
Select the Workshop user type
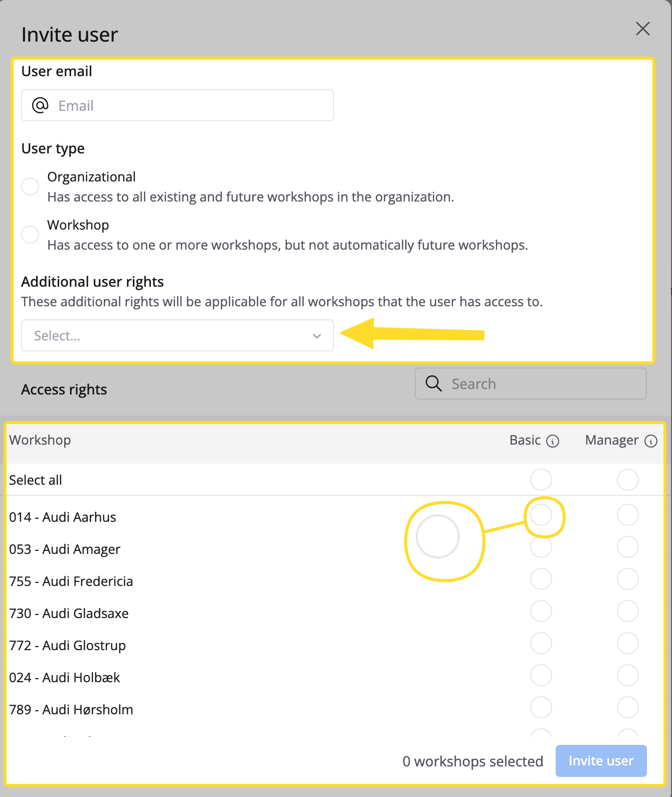coord(30,234)
